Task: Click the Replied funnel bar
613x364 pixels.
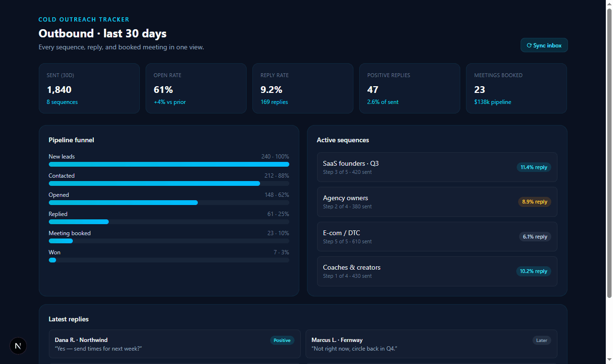Action: (169, 222)
